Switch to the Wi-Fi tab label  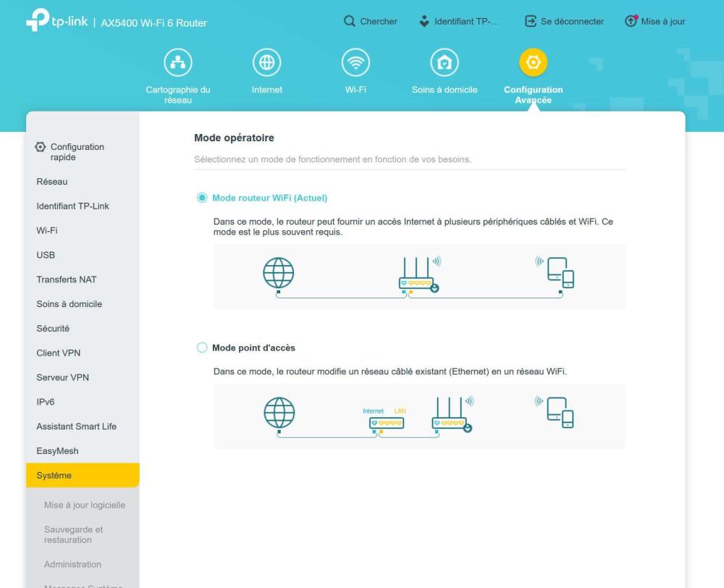(x=355, y=90)
